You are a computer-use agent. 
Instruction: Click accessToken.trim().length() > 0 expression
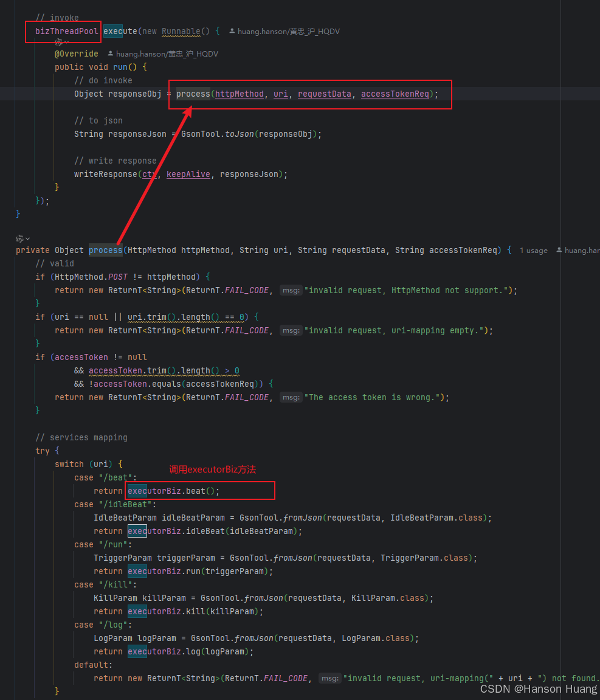coord(164,370)
